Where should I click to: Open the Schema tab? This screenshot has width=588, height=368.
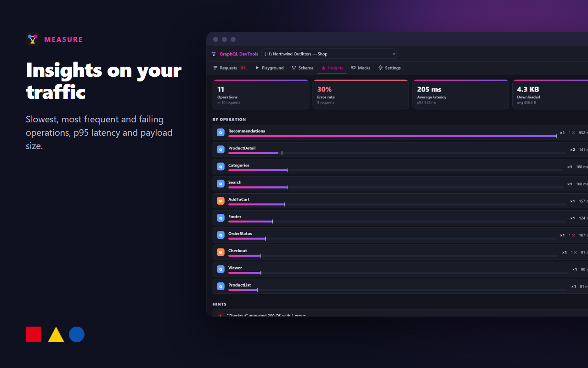[x=303, y=68]
